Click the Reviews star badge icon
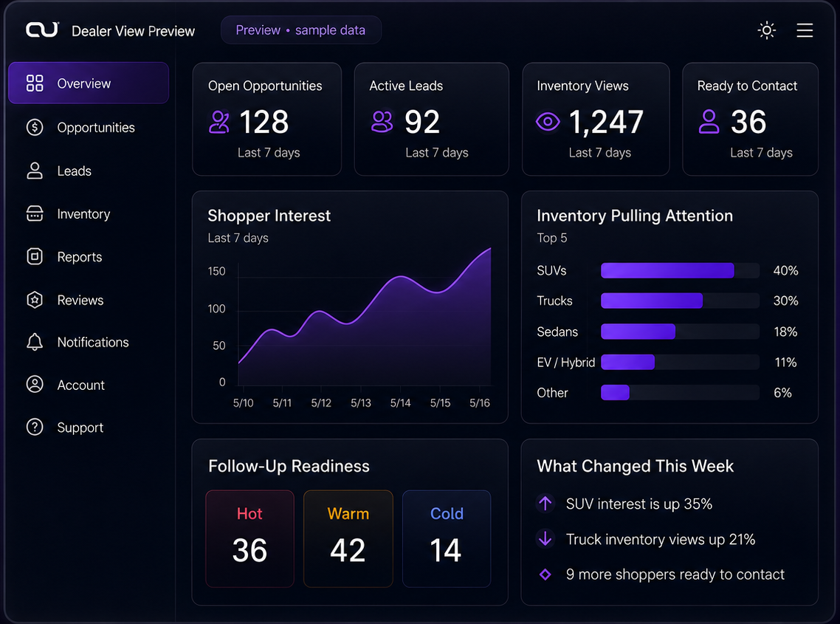The width and height of the screenshot is (840, 624). pos(35,299)
